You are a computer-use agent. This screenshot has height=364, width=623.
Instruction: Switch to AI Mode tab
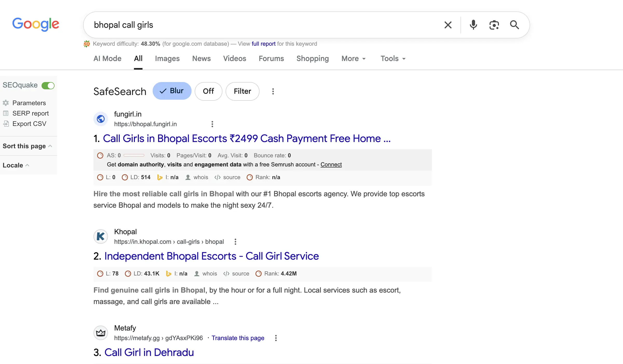(x=107, y=59)
